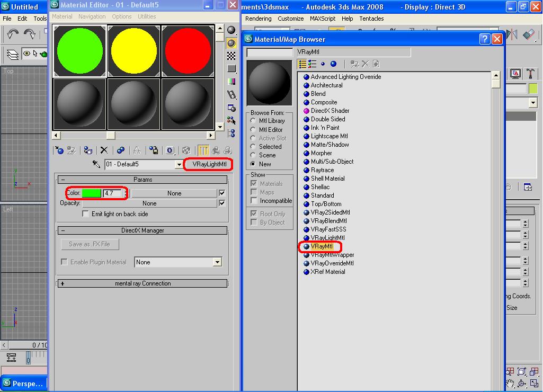Collapse the DirectX Manager rollout
Image resolution: width=543 pixels, height=392 pixels.
click(x=143, y=230)
